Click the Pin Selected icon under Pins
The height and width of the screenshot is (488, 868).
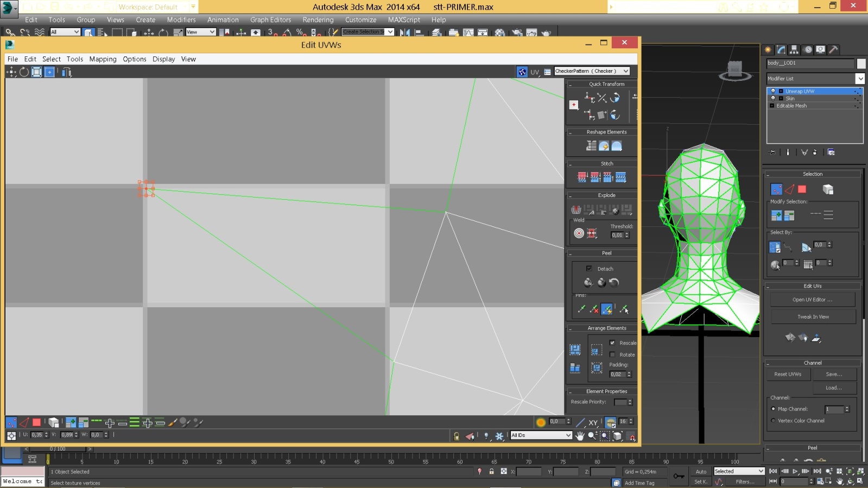[x=581, y=309]
